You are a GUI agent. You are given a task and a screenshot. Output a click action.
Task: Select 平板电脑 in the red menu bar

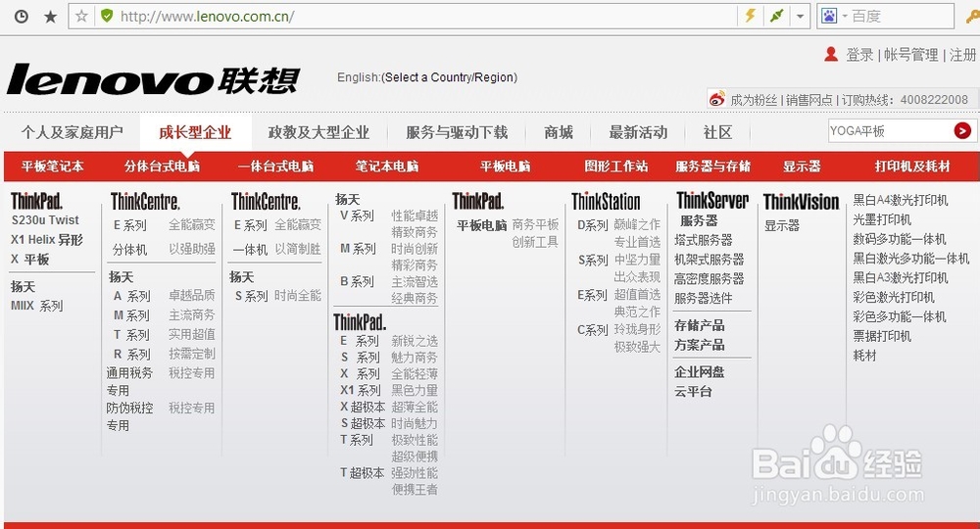(505, 167)
